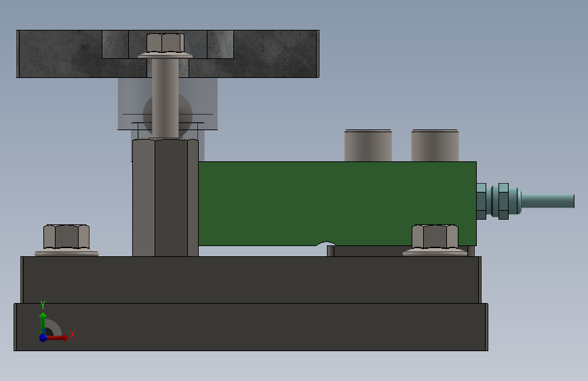Image resolution: width=588 pixels, height=381 pixels.
Task: Select the upper dark base plate
Action: [251, 280]
